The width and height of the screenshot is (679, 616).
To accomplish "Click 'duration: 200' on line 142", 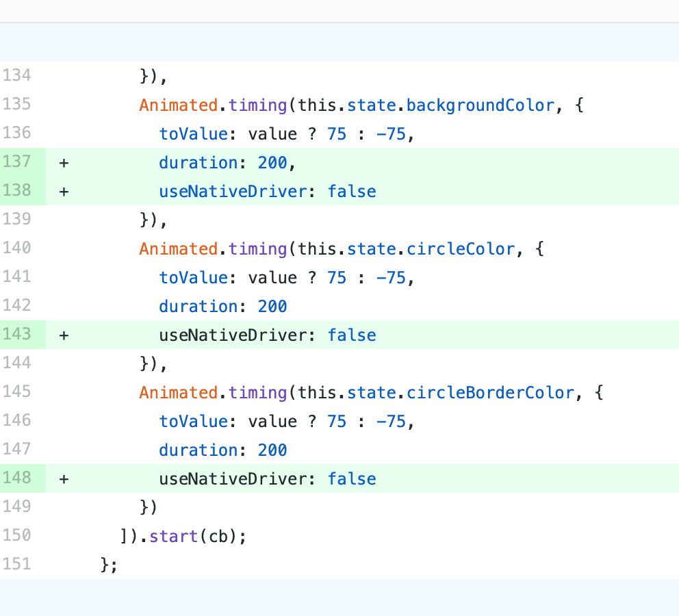I will [223, 307].
